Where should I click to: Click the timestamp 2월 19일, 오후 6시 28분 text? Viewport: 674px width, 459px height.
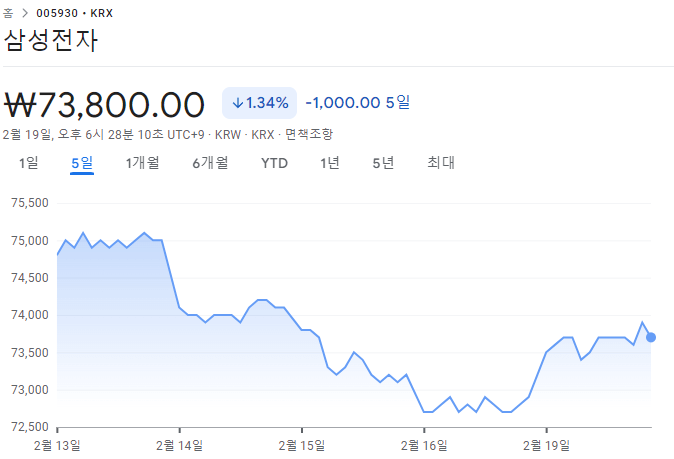(x=83, y=135)
